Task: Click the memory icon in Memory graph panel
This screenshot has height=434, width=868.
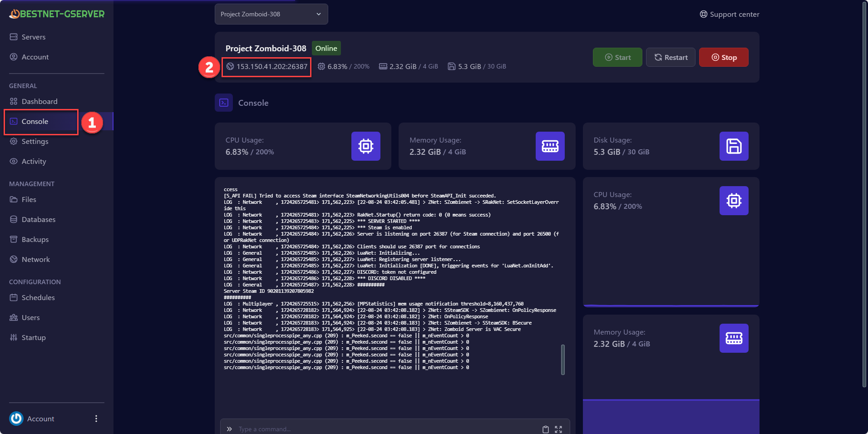Action: (x=734, y=338)
